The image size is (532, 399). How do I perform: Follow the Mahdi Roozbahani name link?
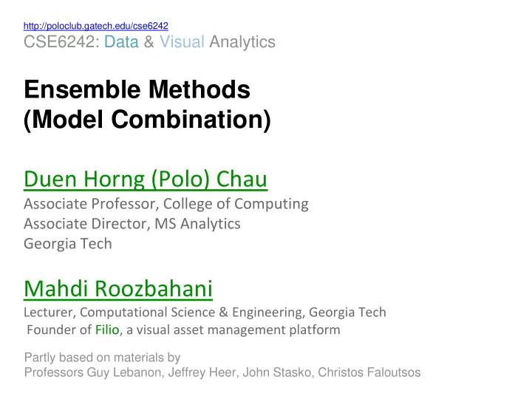[x=118, y=289]
